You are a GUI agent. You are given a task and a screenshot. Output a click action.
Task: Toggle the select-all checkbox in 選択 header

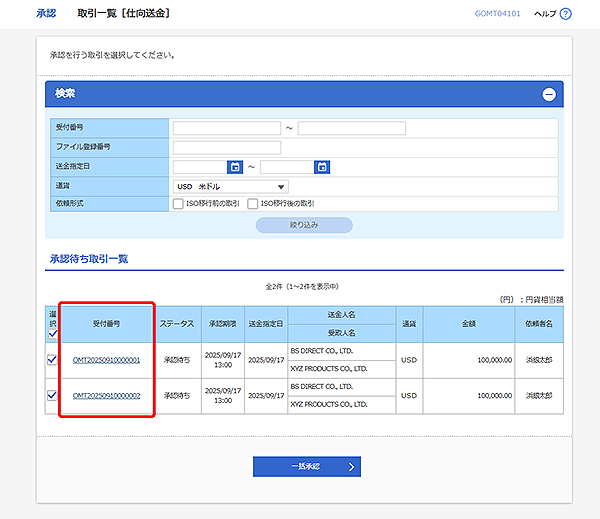tap(53, 334)
